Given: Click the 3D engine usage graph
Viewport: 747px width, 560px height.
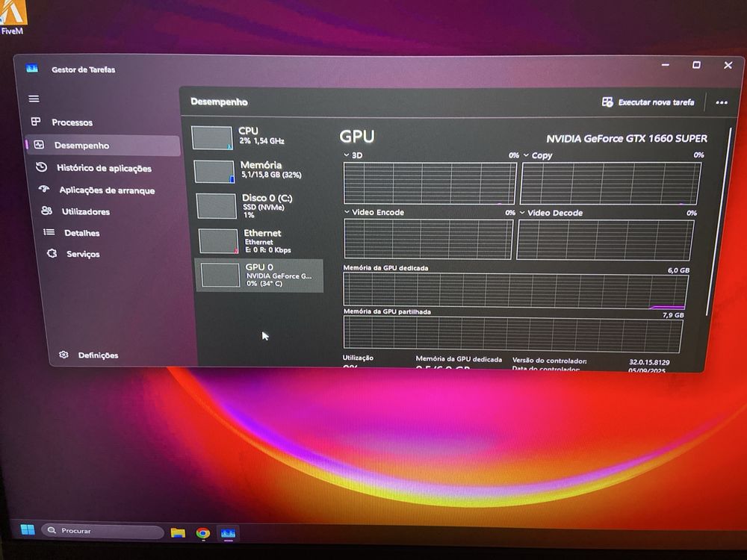Looking at the screenshot, I should coord(430,184).
